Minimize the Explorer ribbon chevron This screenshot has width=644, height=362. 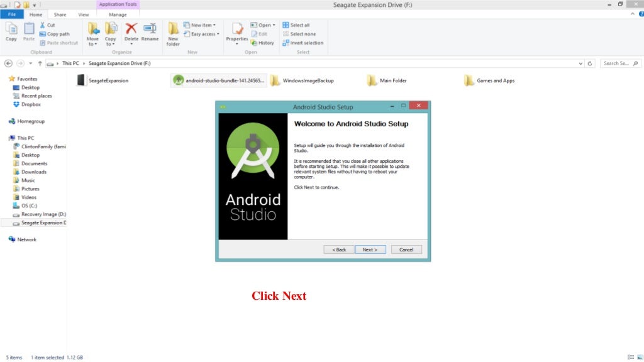click(x=633, y=14)
